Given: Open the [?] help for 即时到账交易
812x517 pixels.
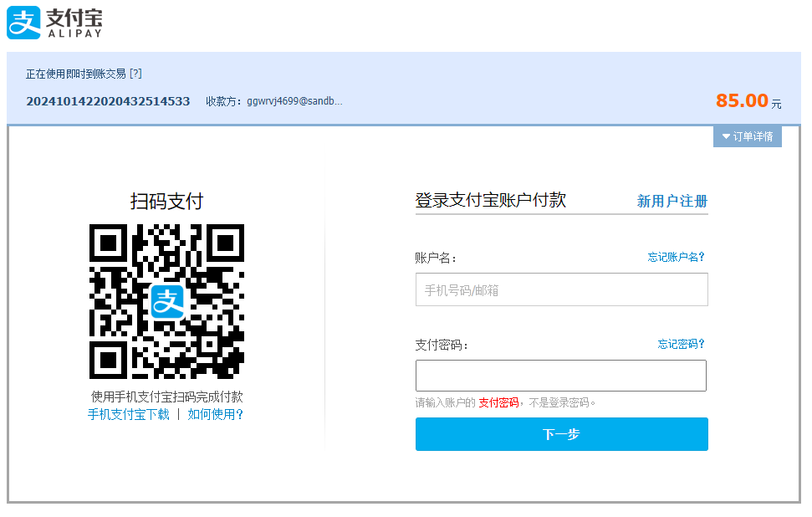Looking at the screenshot, I should [135, 74].
